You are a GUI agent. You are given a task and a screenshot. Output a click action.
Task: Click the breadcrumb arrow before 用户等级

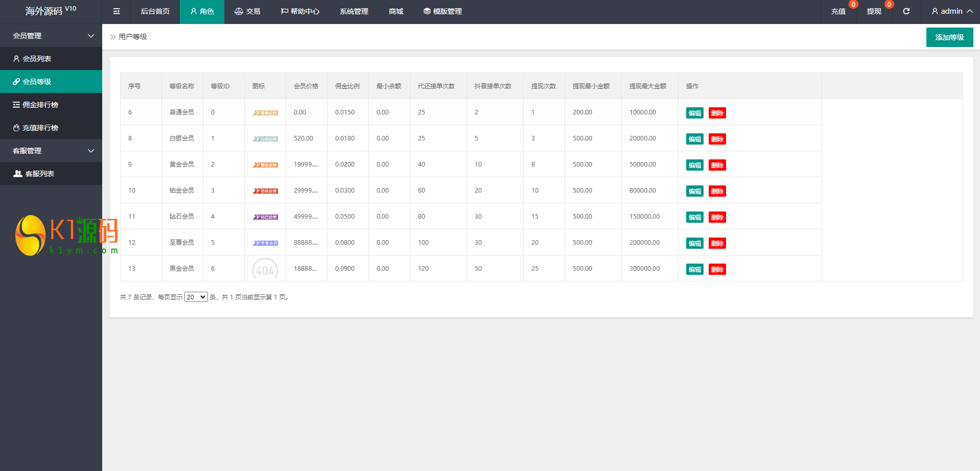113,37
